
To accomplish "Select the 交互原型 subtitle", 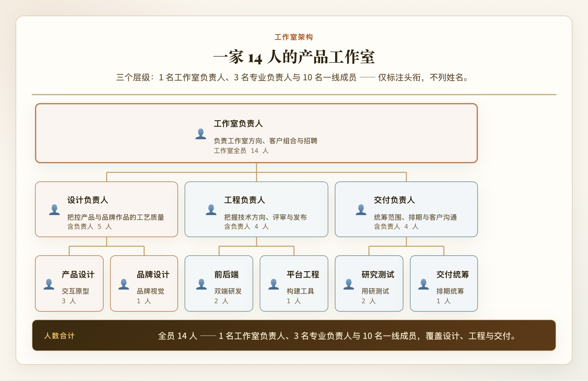I will tap(75, 291).
